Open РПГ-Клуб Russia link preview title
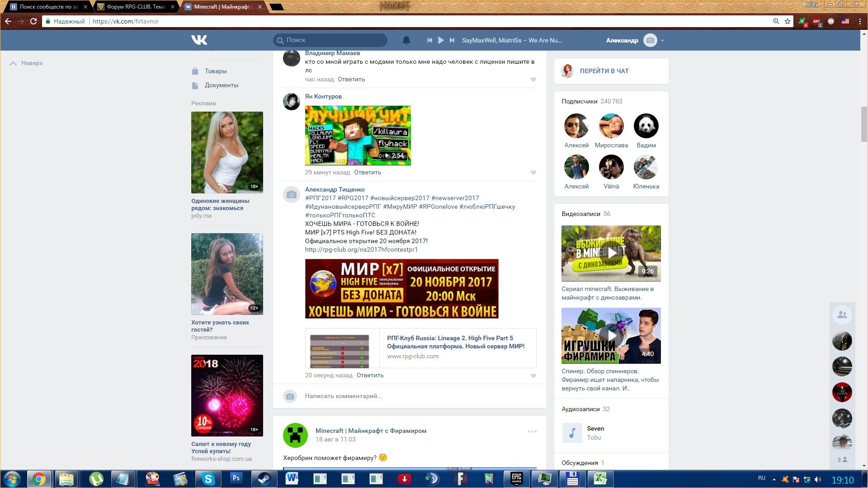The height and width of the screenshot is (488, 868). 456,342
